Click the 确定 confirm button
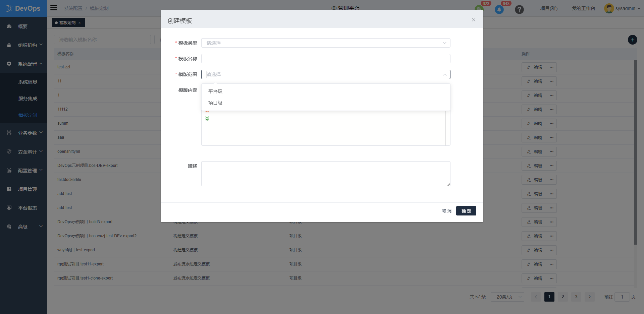 [466, 211]
